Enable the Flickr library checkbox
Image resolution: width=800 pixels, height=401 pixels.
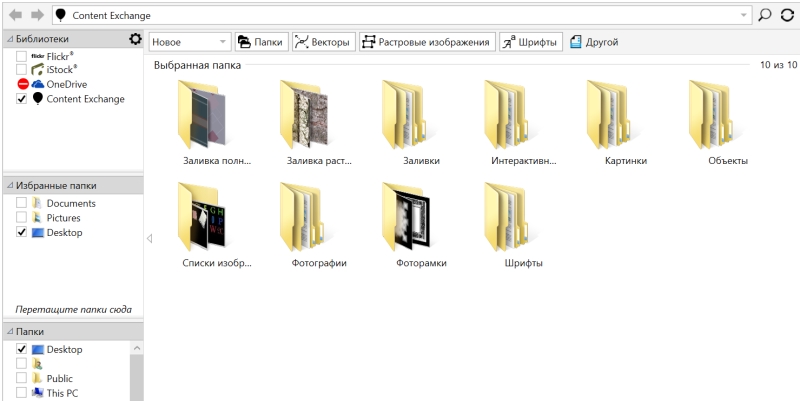(x=22, y=57)
